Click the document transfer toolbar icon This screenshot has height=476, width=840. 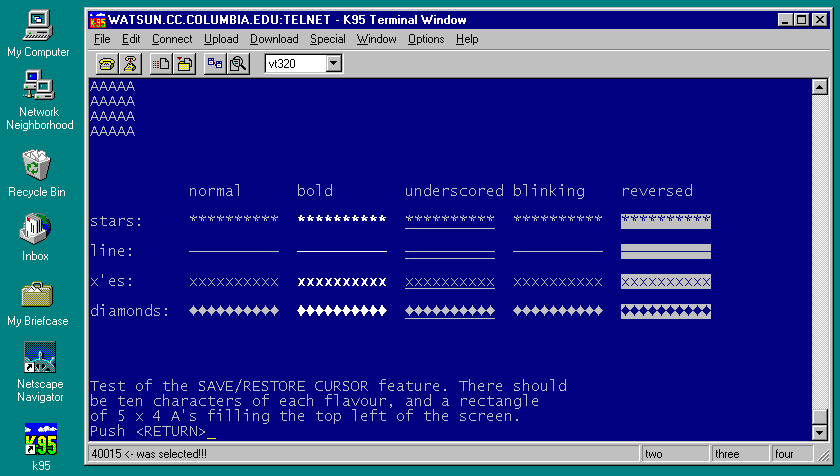(x=161, y=64)
